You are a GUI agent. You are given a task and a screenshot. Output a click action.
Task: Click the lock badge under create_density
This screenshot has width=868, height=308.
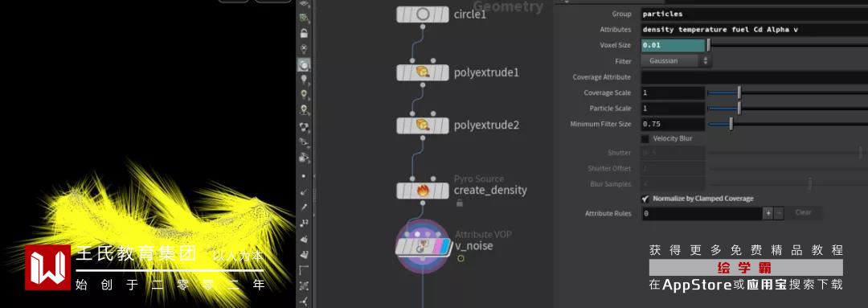point(459,203)
